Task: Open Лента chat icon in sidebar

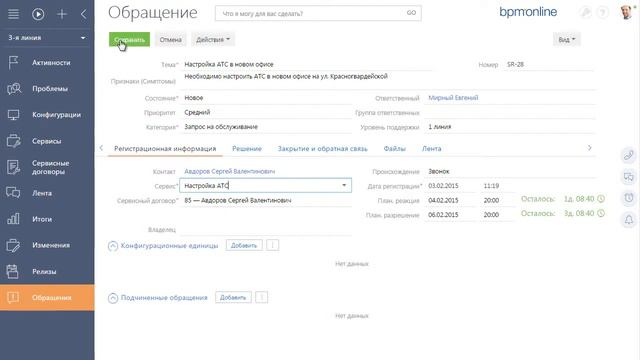Action: [13, 193]
